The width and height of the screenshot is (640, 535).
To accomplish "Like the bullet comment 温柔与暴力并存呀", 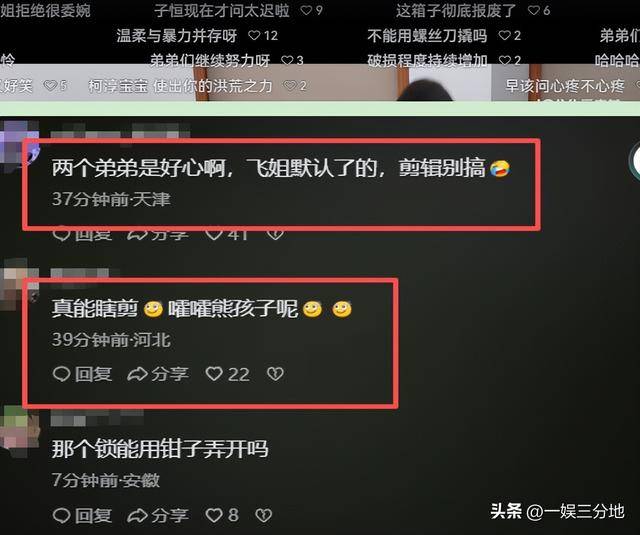I will [254, 36].
